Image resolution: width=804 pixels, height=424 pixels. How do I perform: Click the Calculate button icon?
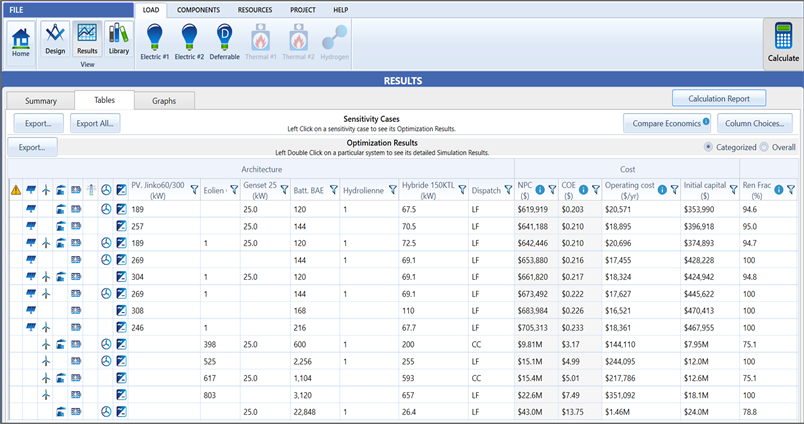pos(782,38)
